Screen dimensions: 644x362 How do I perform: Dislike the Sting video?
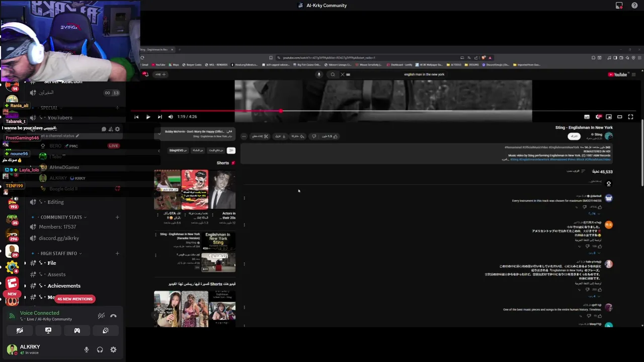pyautogui.click(x=314, y=136)
